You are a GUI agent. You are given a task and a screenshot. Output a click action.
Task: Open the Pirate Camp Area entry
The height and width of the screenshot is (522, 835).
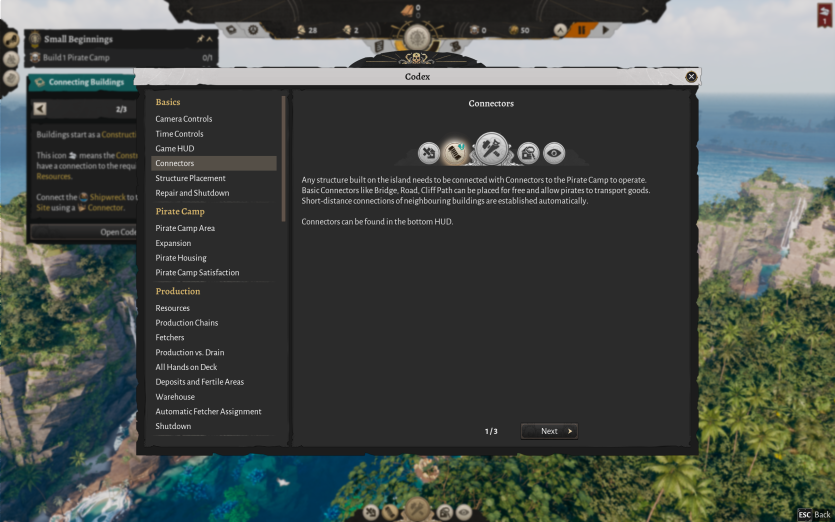185,228
